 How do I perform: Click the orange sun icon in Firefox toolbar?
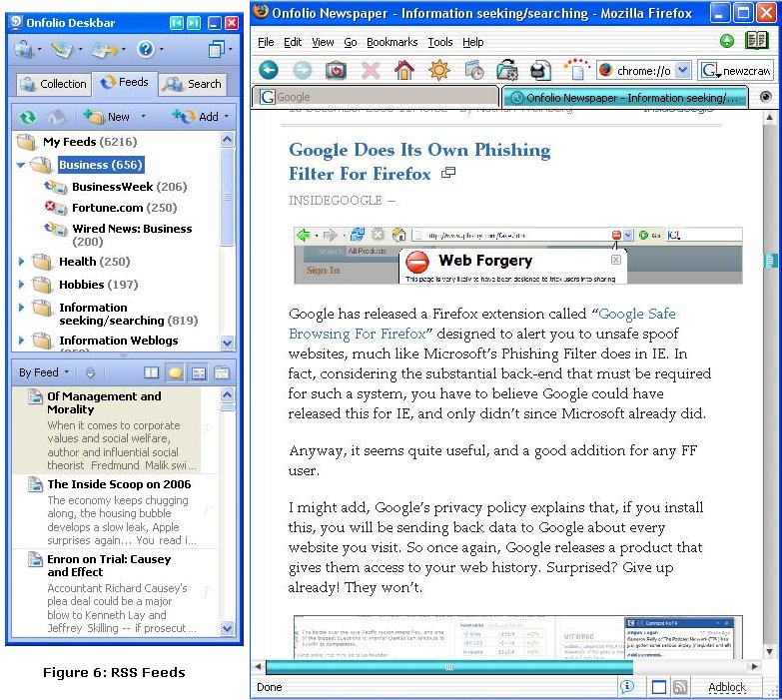438,70
